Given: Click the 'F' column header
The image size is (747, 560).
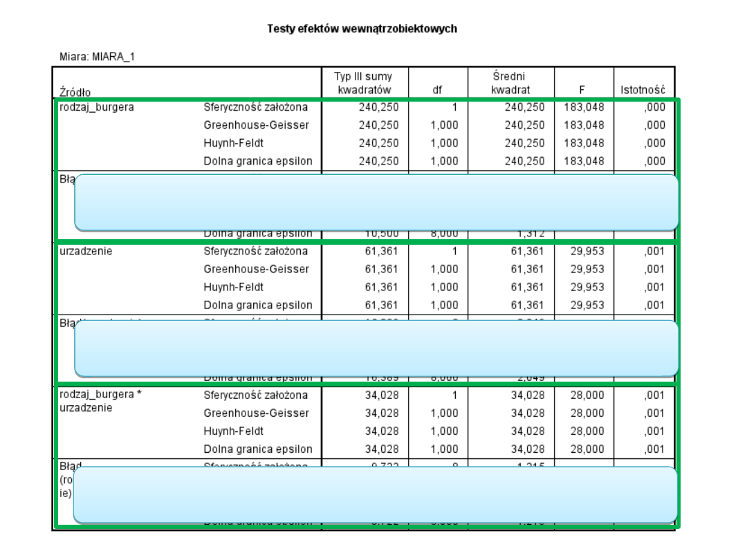Looking at the screenshot, I should 583,90.
